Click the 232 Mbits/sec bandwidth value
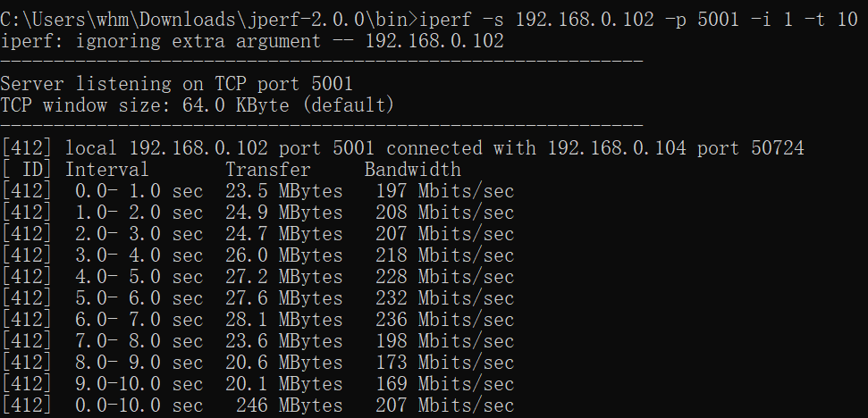868x418 pixels. pos(445,298)
